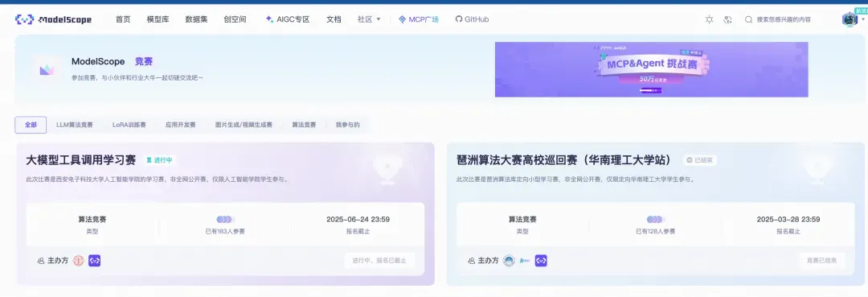Click participant avatars above 已有183人参赛
This screenshot has width=868, height=297.
225,220
